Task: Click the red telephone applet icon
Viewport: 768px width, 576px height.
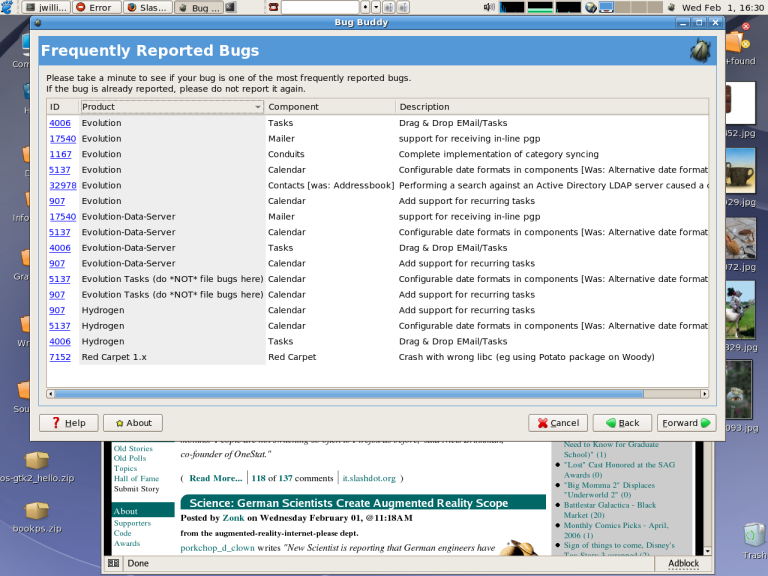Action: pos(273,7)
